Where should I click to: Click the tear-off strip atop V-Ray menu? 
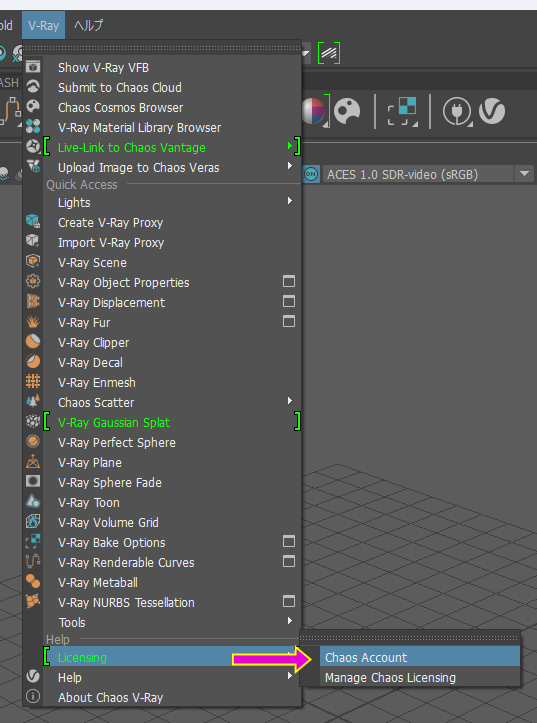pyautogui.click(x=162, y=47)
